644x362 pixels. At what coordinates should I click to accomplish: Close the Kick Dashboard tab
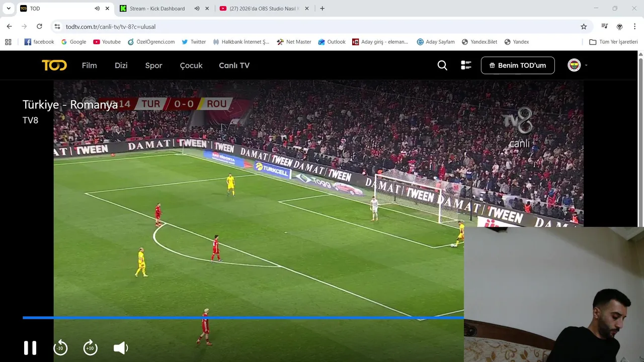point(207,9)
